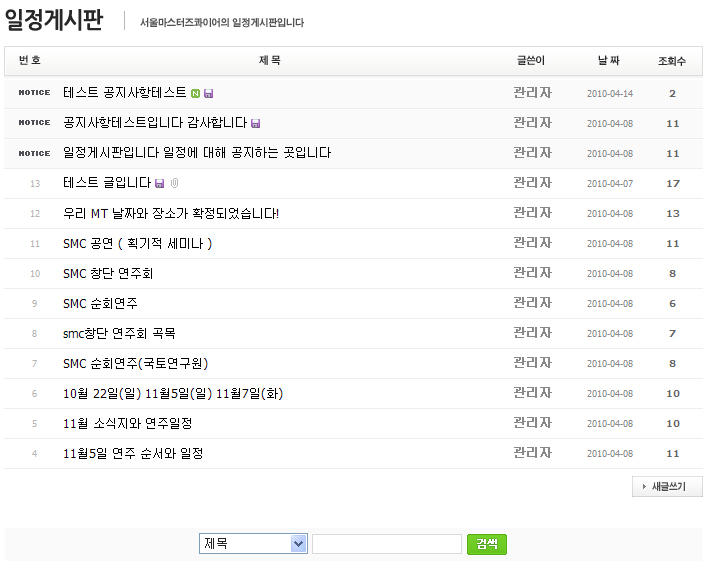Click the paperclip attachment icon on post 13

(x=174, y=184)
